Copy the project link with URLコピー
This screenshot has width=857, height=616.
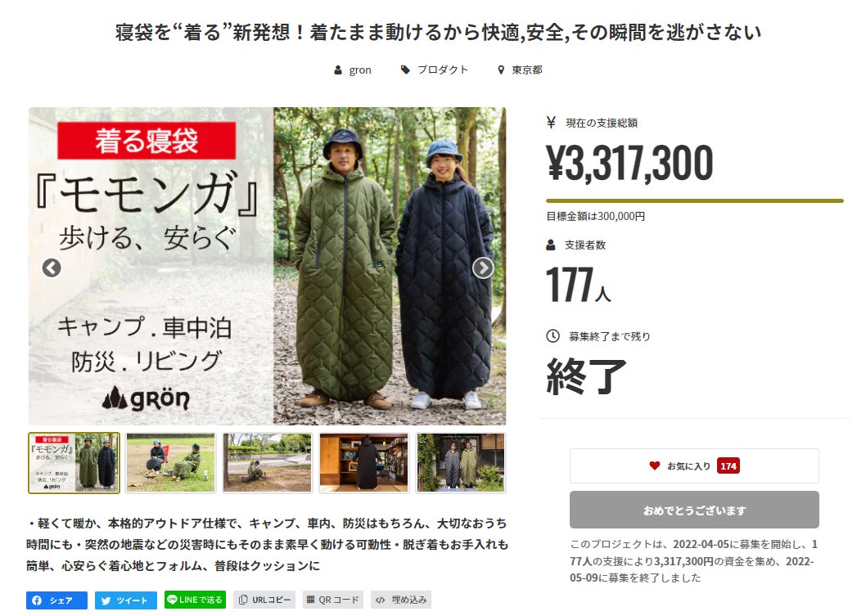264,600
